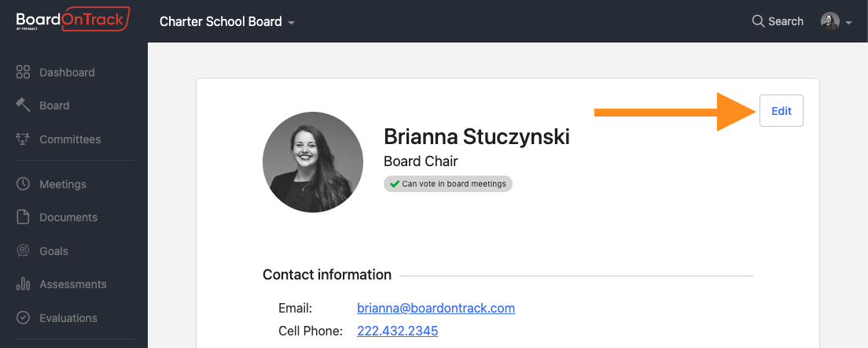Click the Meetings clock icon
The width and height of the screenshot is (868, 348).
pos(23,184)
